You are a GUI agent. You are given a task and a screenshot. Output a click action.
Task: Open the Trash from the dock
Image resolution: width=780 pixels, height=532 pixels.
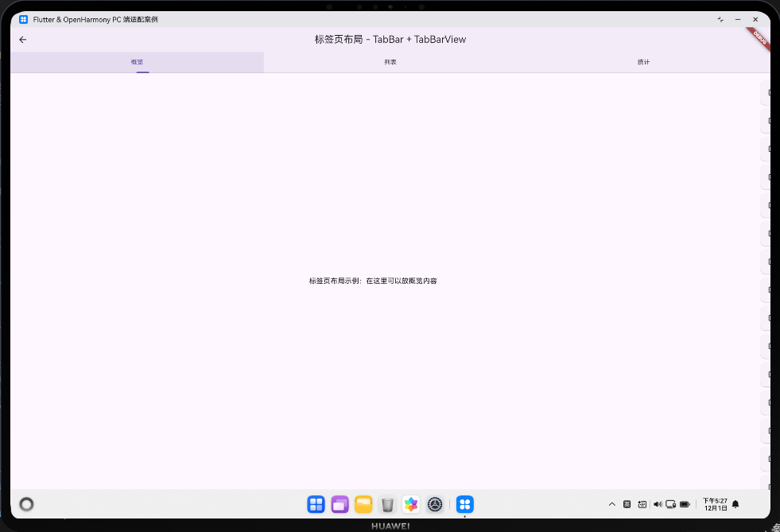387,504
